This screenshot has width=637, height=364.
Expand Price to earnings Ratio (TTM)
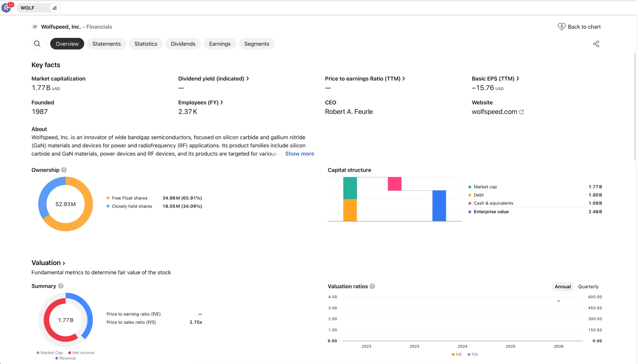pos(365,79)
